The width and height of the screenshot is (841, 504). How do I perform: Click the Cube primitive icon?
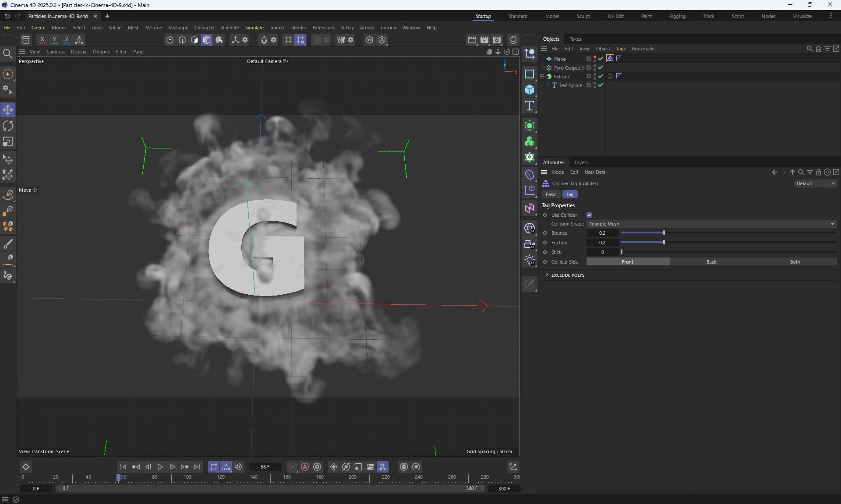530,90
